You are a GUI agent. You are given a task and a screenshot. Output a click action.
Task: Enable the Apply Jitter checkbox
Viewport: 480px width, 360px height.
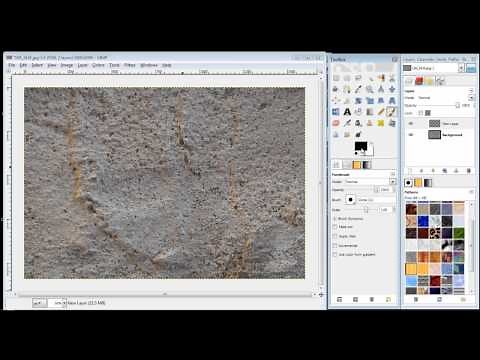(335, 236)
